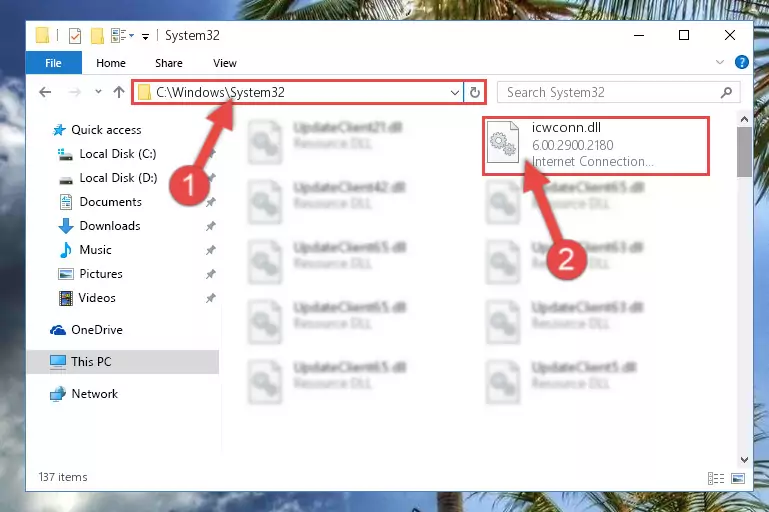This screenshot has height=512, width=769.
Task: Open the address bar history dropdown
Action: (x=455, y=92)
